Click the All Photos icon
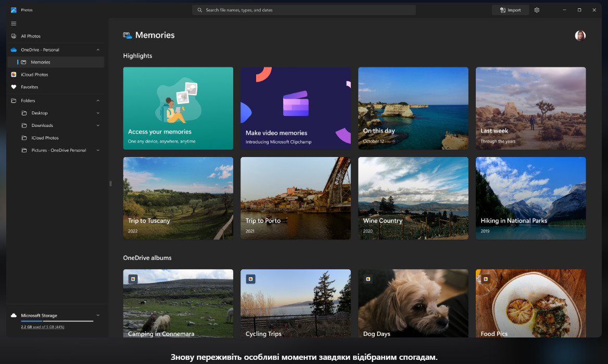Viewport: 608px width, 364px height. pyautogui.click(x=14, y=36)
